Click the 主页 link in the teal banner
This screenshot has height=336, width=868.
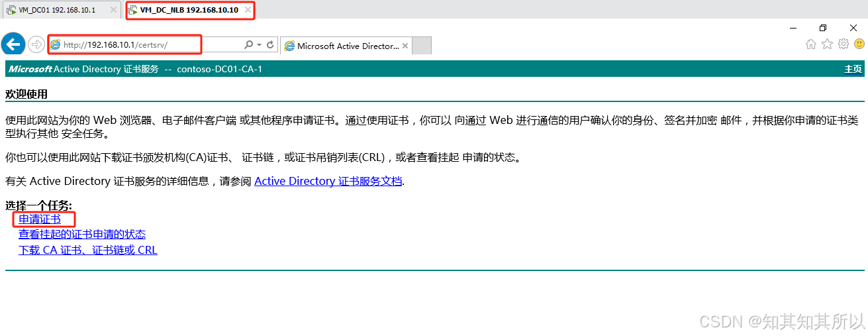[x=853, y=69]
